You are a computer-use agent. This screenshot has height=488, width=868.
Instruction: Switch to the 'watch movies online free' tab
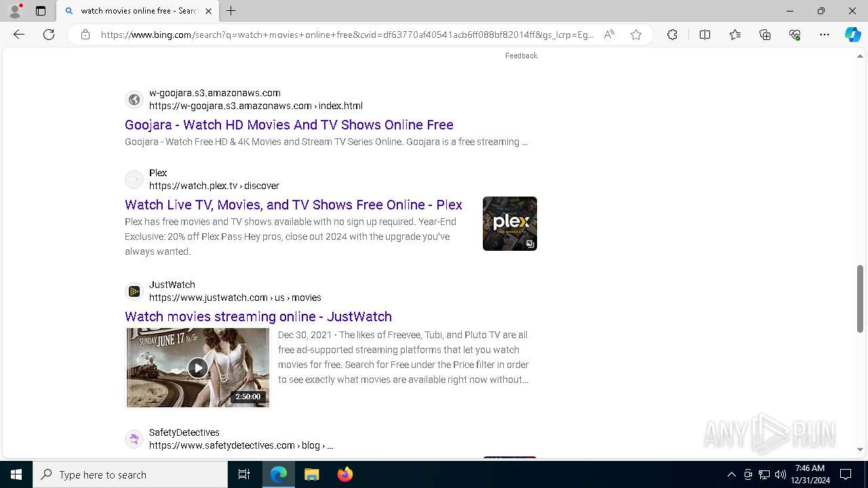[138, 11]
